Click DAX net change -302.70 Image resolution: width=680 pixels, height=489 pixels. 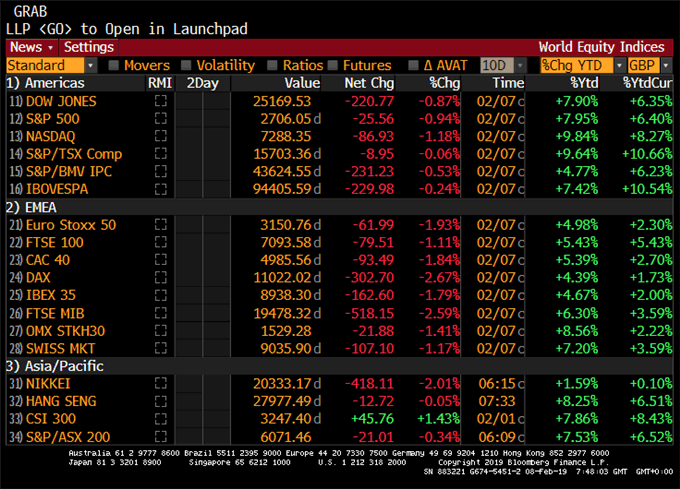(369, 277)
